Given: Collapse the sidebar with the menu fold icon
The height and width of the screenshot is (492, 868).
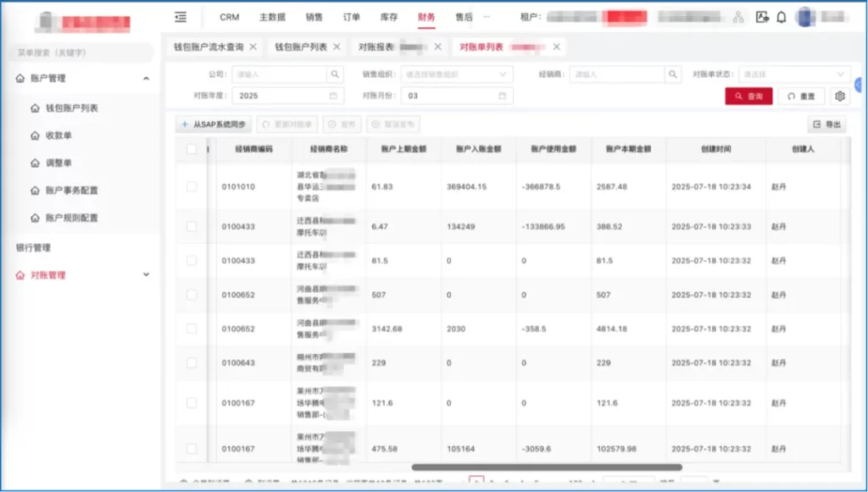Looking at the screenshot, I should pyautogui.click(x=181, y=17).
